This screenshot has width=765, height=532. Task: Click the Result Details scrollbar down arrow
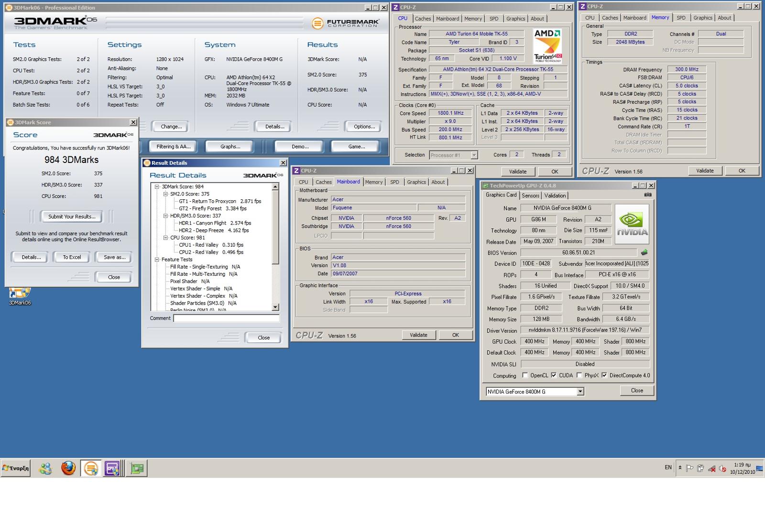pos(275,307)
